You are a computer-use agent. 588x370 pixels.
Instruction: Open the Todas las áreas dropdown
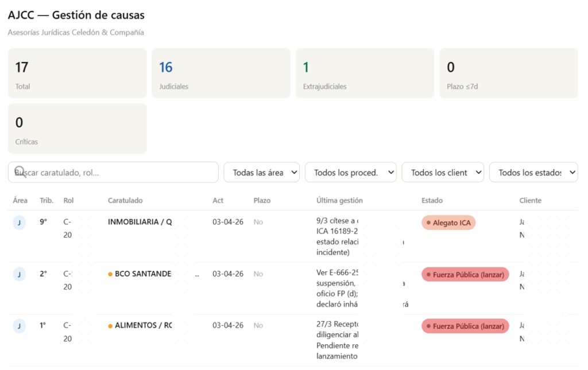(261, 172)
